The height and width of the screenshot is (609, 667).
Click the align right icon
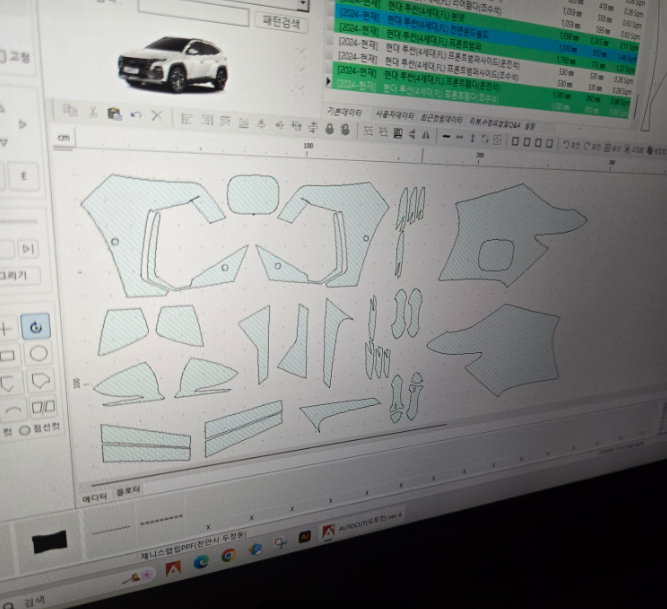pyautogui.click(x=207, y=120)
